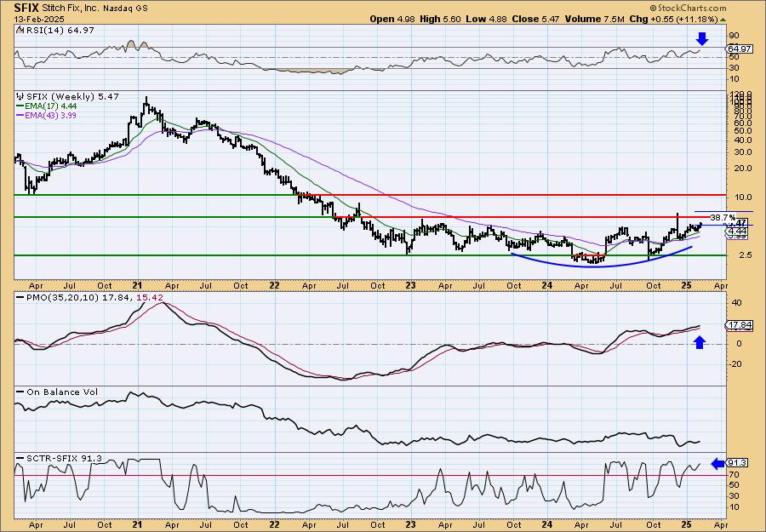Viewport: 766px width, 532px height.
Task: Click the 17.84 PMO value tag on the right axis
Action: (x=738, y=325)
